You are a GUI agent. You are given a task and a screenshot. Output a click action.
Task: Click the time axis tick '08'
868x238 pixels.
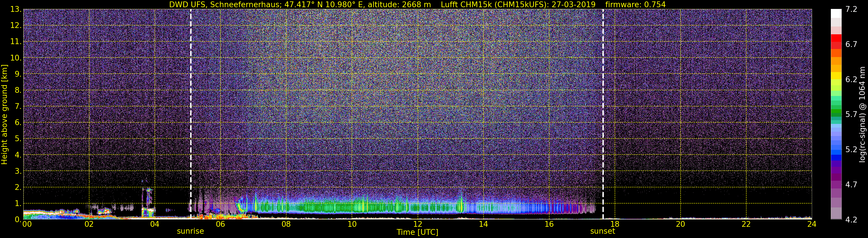(x=286, y=224)
